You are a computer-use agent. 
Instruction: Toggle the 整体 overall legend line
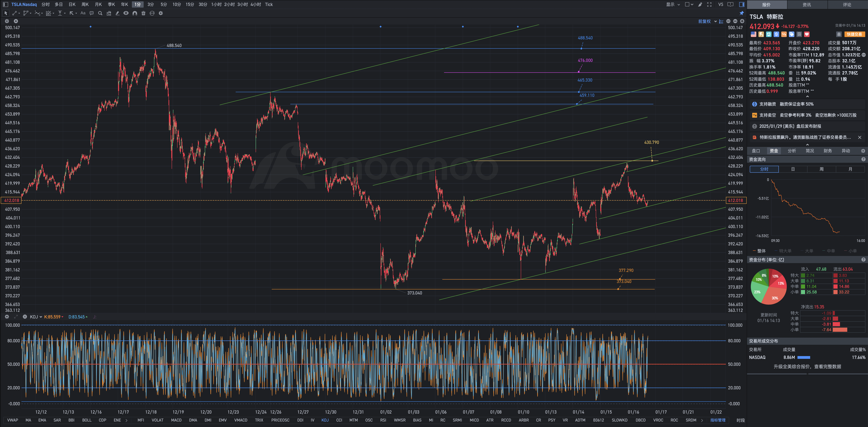pyautogui.click(x=759, y=251)
